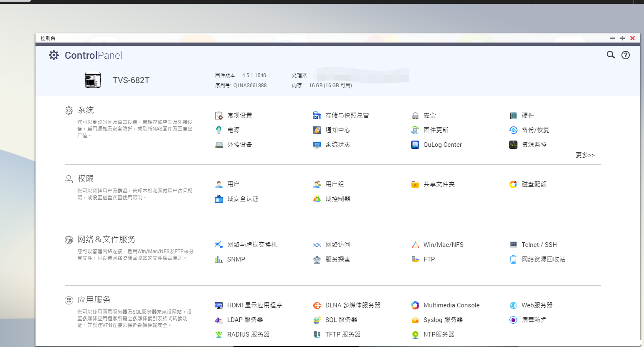Image resolution: width=644 pixels, height=347 pixels.
Task: Open 常规设置 general settings
Action: [239, 116]
